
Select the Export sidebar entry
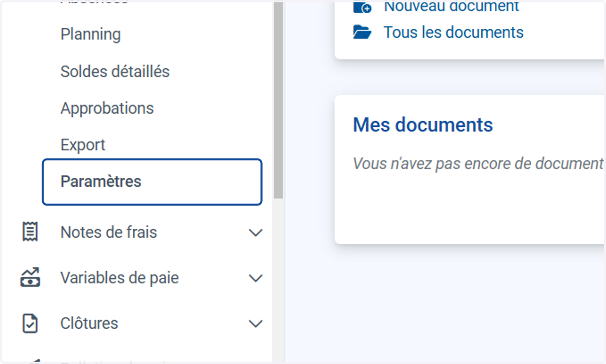point(83,145)
